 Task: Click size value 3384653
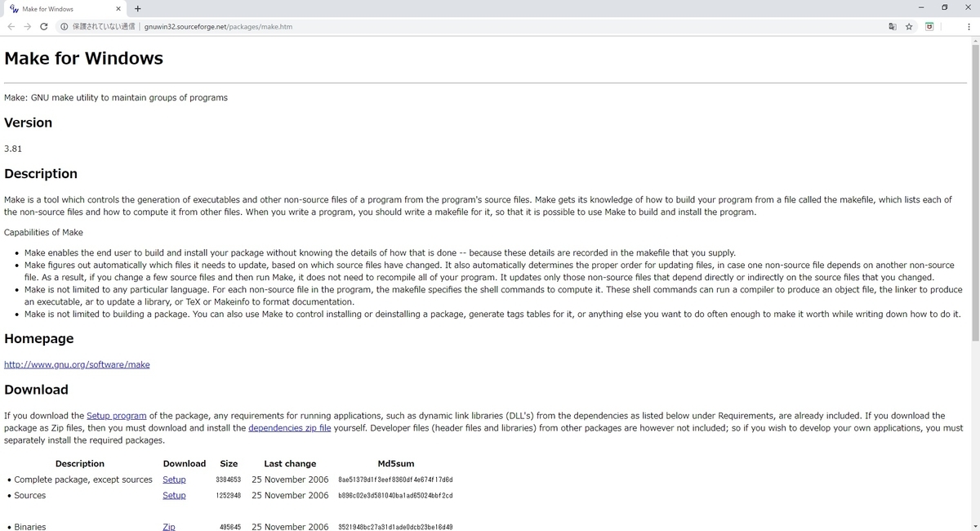(229, 480)
